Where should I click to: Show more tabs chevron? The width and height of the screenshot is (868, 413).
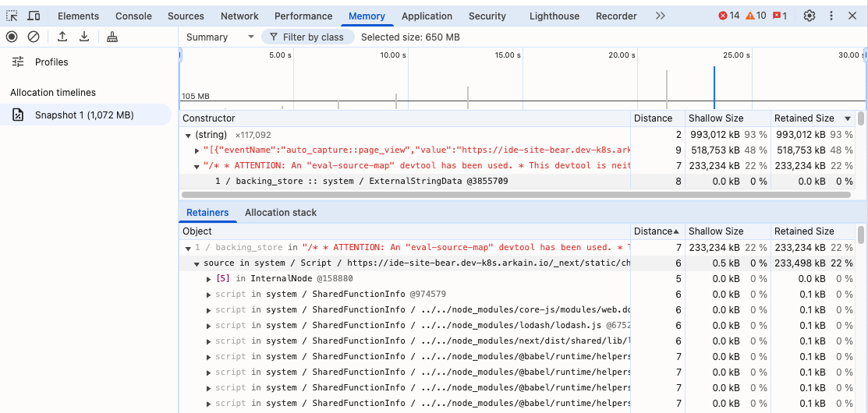tap(660, 16)
